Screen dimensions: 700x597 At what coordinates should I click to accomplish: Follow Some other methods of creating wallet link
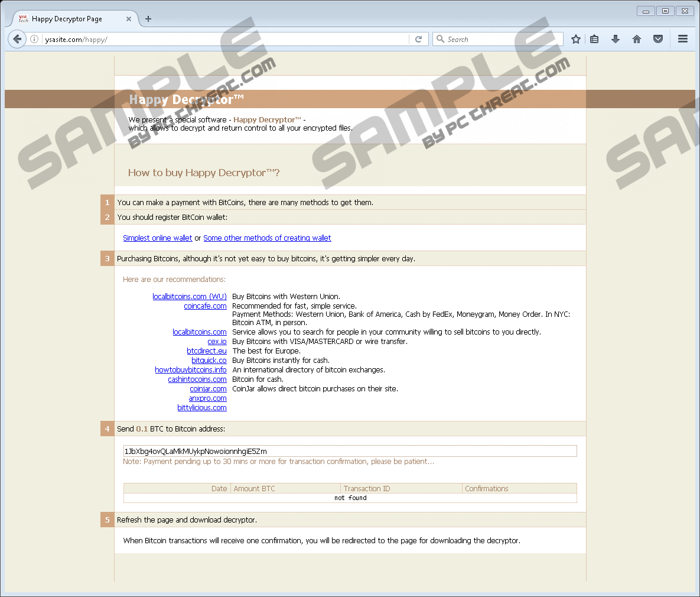(267, 238)
